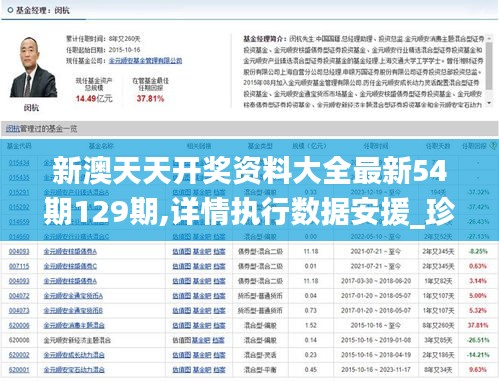Click the -26.51% return cell
The height and width of the screenshot is (381, 499).
click(x=478, y=340)
